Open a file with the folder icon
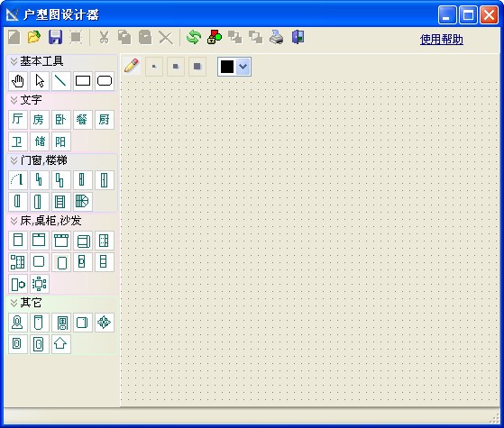The width and height of the screenshot is (504, 428). pos(34,37)
